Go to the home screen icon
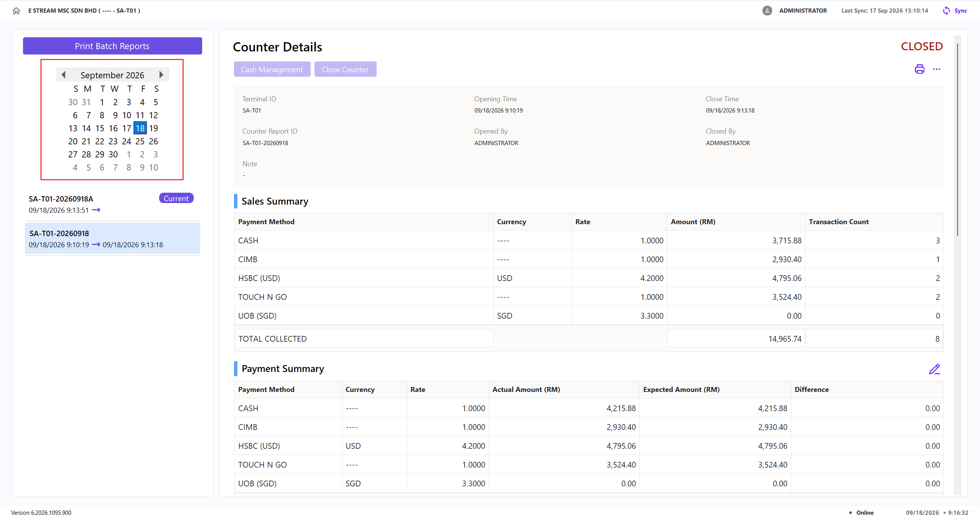This screenshot has width=980, height=519. click(x=16, y=11)
